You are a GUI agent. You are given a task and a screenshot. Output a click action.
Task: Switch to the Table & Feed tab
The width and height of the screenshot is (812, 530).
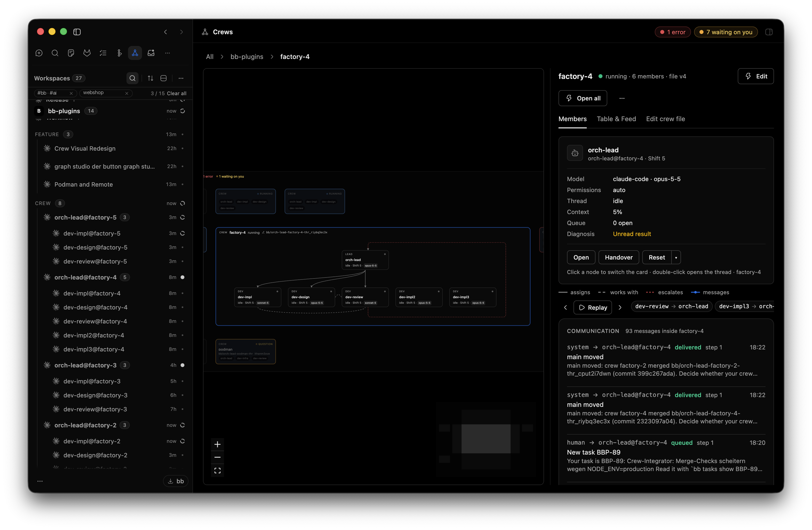(x=616, y=119)
